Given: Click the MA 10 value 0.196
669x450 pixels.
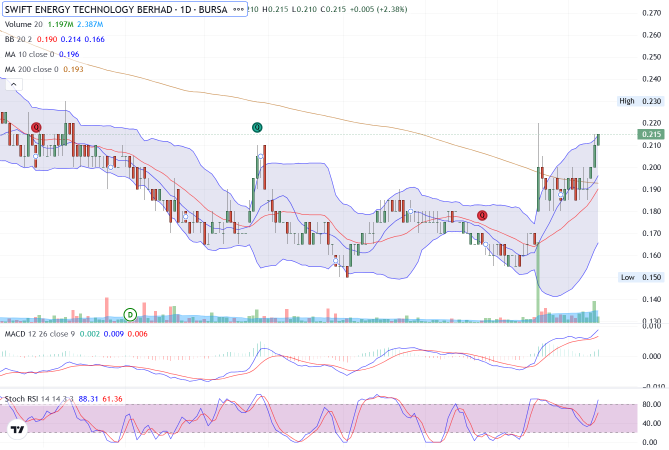Looking at the screenshot, I should pyautogui.click(x=69, y=54).
